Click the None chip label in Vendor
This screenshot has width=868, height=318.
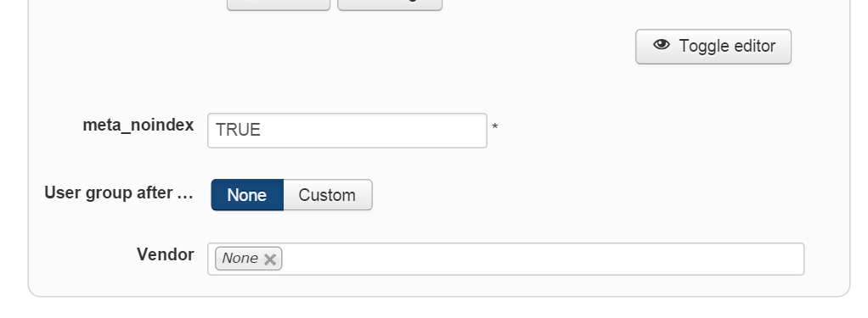point(240,259)
